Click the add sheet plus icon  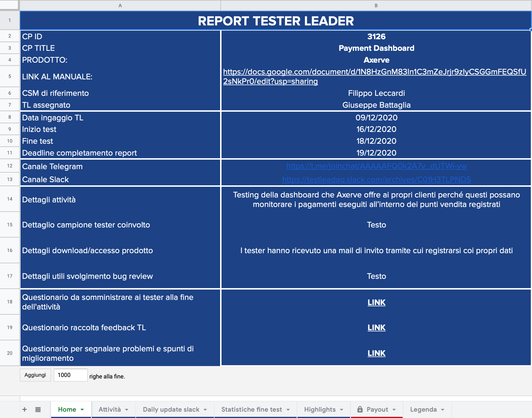[x=25, y=409]
